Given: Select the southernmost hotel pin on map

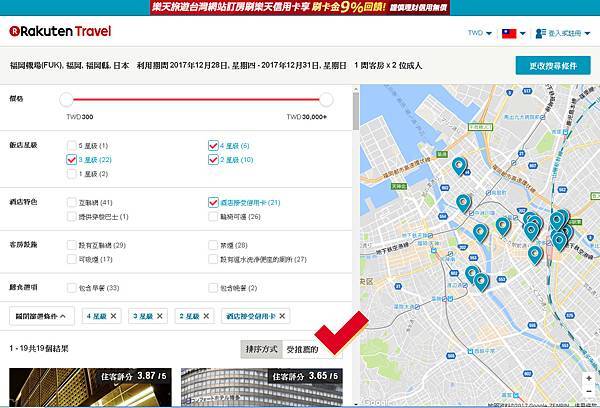Looking at the screenshot, I should (x=481, y=282).
